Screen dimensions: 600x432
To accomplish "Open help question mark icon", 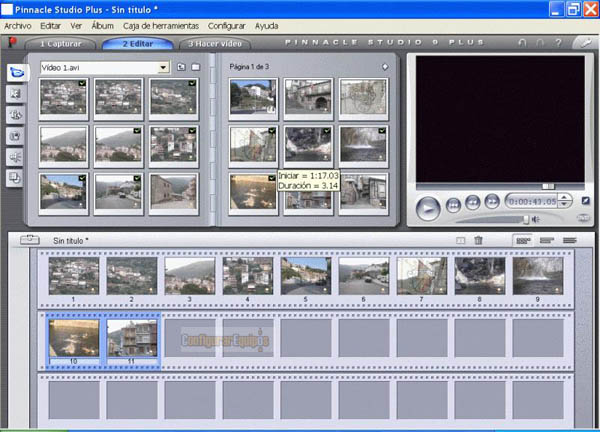I will [x=559, y=43].
